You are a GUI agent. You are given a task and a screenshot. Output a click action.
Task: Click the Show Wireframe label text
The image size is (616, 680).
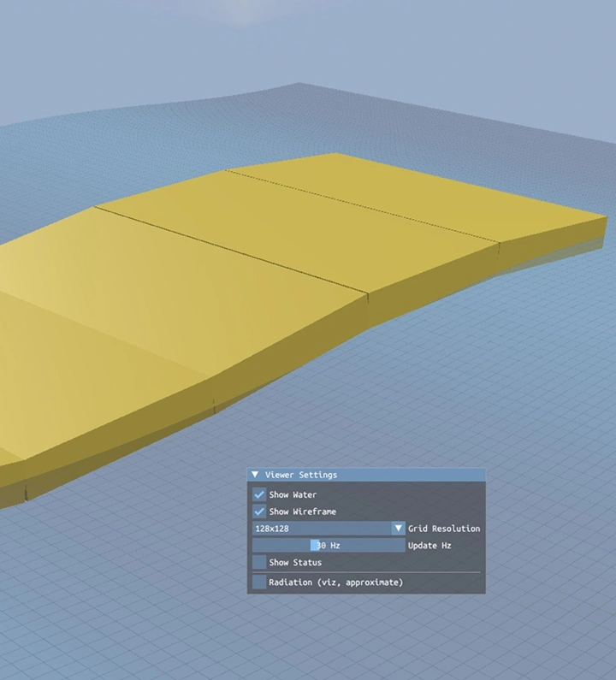pos(302,511)
